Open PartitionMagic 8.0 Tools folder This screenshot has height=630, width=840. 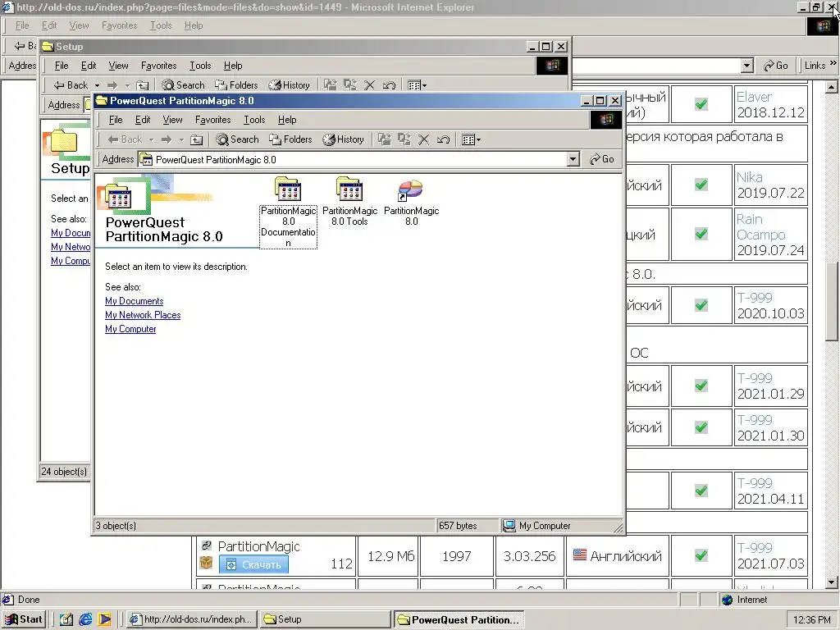349,202
